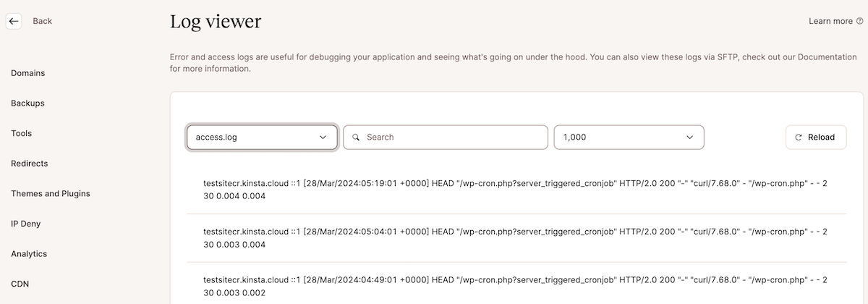Click the back arrow icon

14,21
